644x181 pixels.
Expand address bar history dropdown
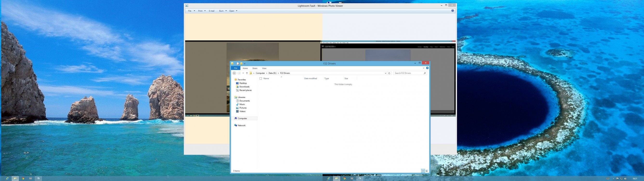click(385, 73)
